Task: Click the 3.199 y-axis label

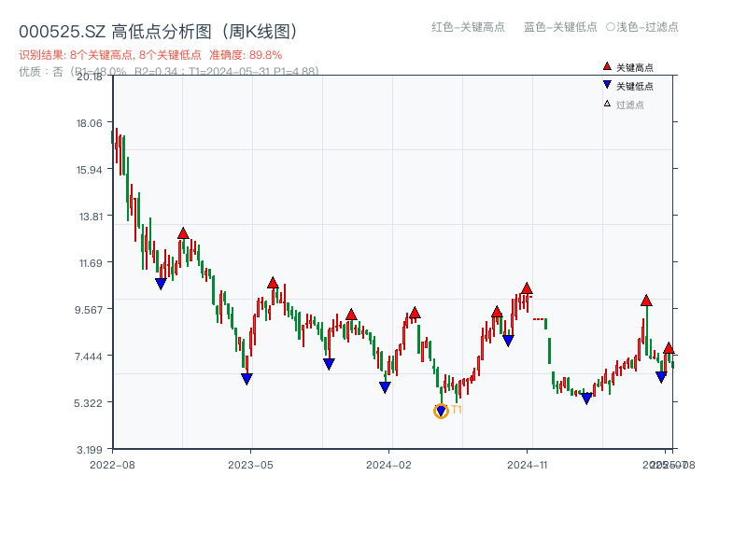Action: tap(89, 450)
